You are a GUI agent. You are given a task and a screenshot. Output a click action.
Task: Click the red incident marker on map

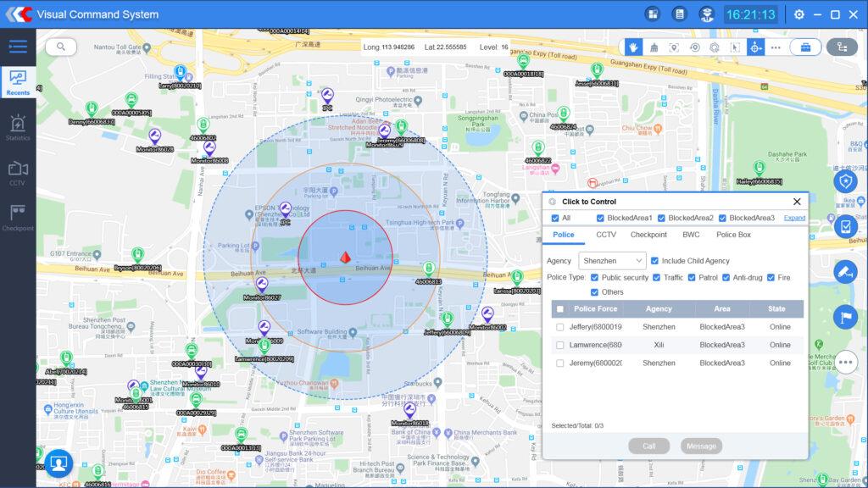pyautogui.click(x=345, y=257)
